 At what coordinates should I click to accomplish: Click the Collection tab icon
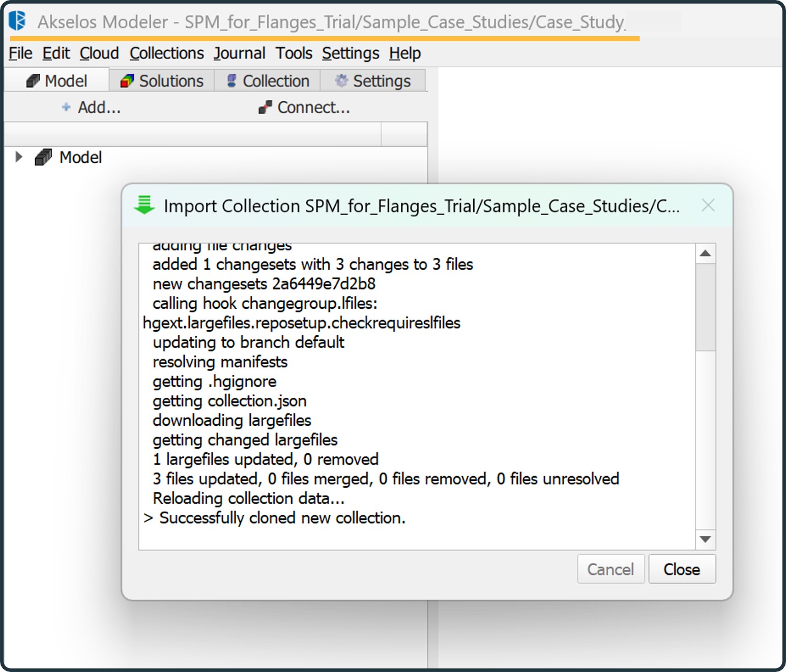(x=231, y=80)
